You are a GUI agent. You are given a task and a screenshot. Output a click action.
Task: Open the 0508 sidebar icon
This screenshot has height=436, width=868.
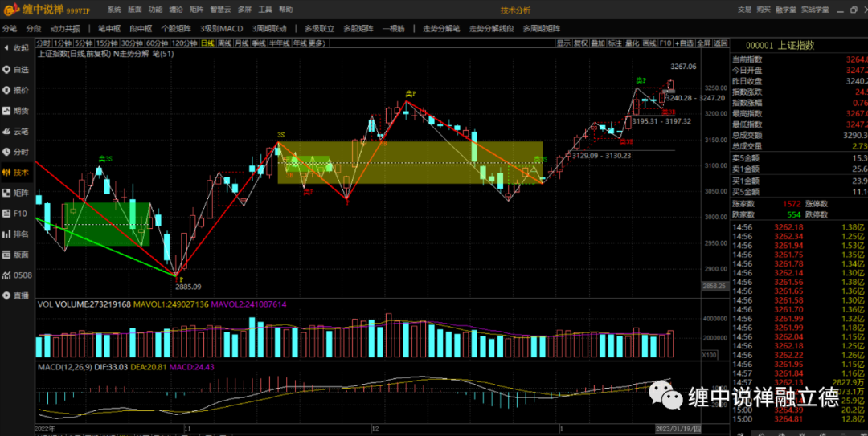click(17, 275)
